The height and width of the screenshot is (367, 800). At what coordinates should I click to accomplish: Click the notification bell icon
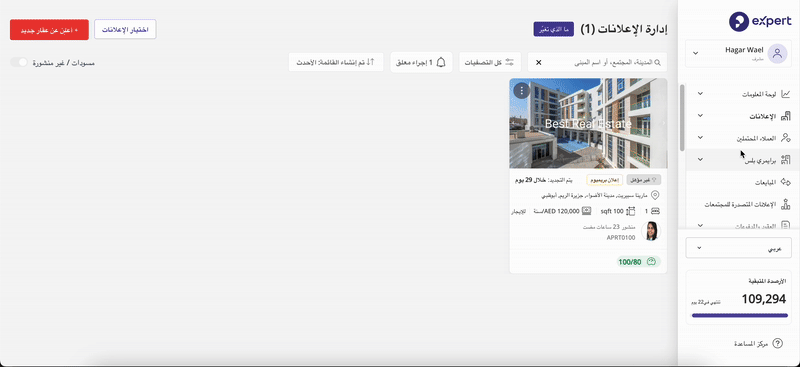click(441, 62)
